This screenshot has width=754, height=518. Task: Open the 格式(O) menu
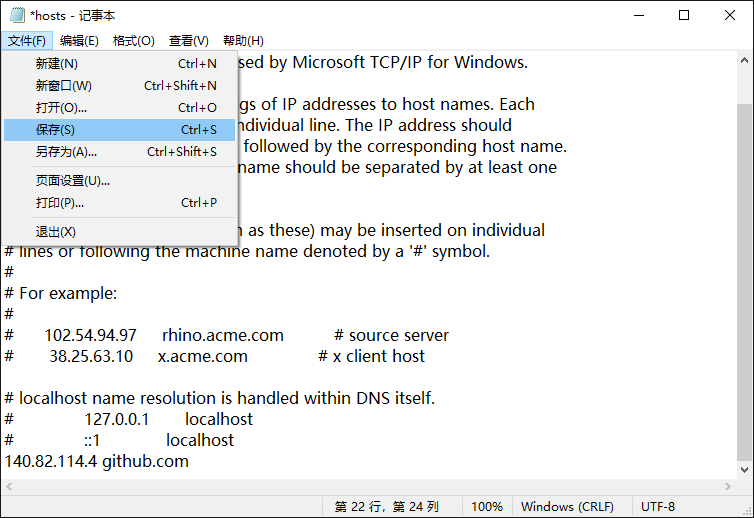134,41
